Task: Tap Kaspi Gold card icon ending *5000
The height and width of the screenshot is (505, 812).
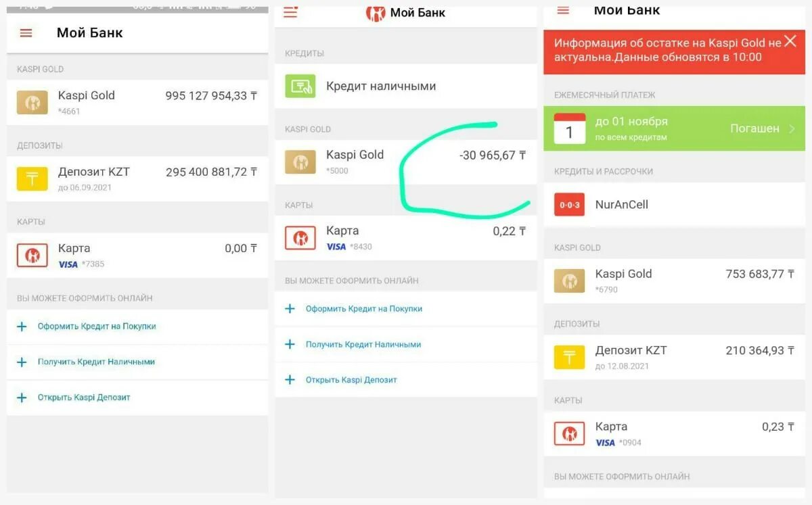Action: pos(300,162)
